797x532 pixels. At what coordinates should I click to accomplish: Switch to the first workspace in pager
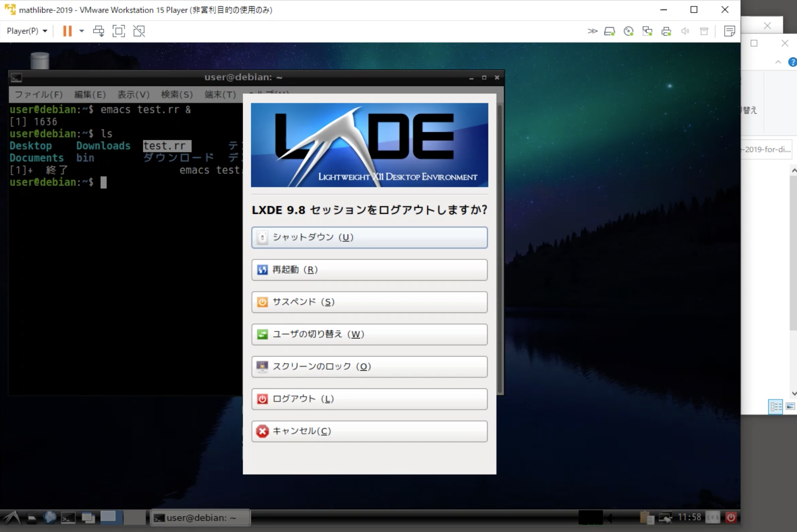click(x=111, y=517)
